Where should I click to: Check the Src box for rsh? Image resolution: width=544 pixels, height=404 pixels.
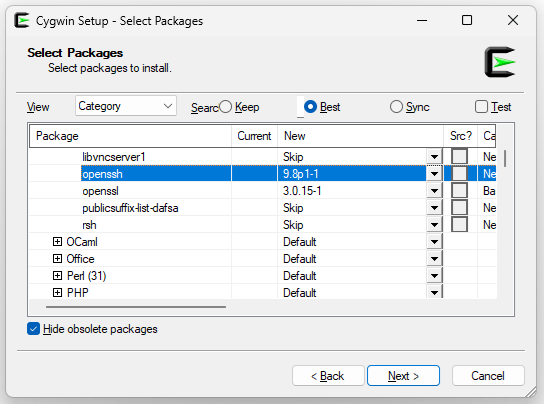click(459, 225)
